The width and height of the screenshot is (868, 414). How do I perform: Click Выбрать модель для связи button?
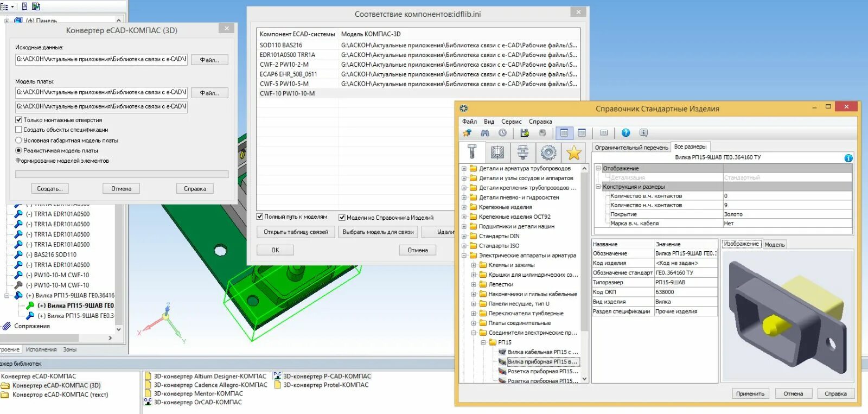point(378,232)
